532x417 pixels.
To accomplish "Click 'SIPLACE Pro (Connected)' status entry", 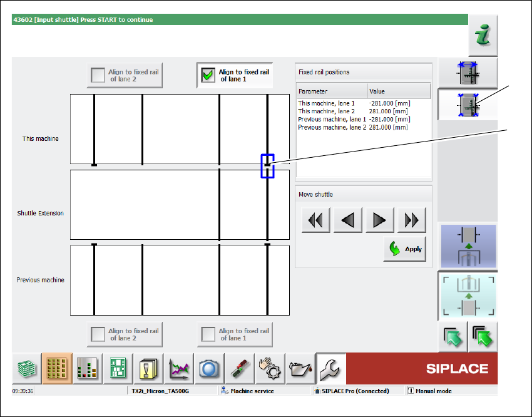I will tap(358, 391).
